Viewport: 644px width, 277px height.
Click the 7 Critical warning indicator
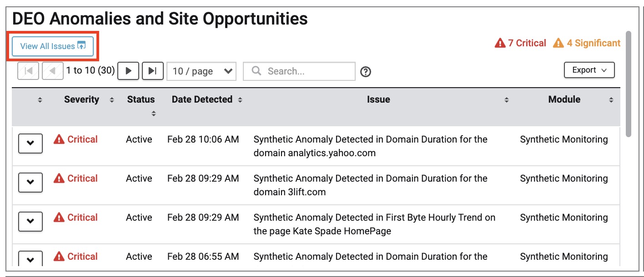click(520, 43)
